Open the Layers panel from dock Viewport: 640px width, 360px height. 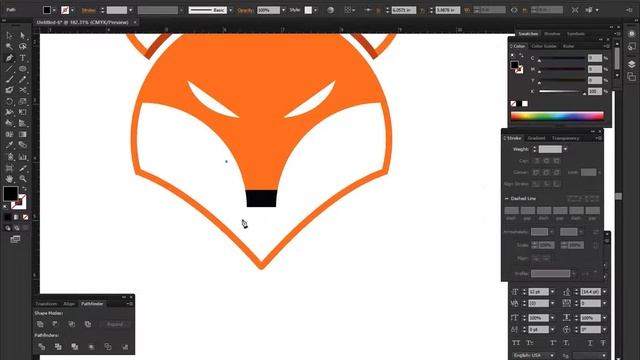(x=631, y=64)
